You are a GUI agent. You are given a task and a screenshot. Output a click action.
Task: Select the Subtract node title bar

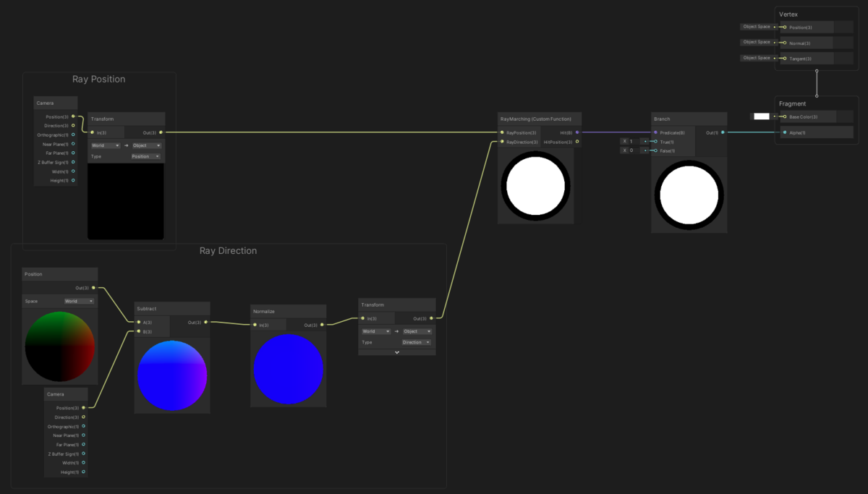pos(172,308)
